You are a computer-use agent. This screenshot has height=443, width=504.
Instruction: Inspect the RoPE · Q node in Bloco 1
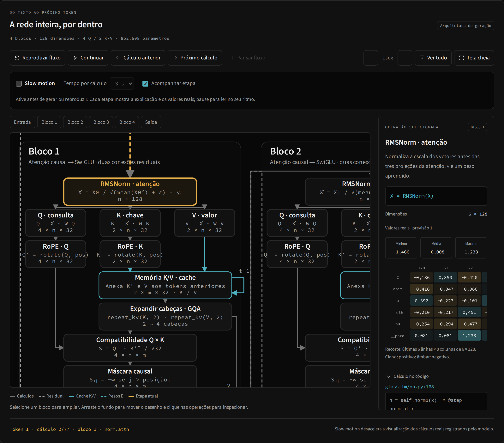(x=56, y=254)
